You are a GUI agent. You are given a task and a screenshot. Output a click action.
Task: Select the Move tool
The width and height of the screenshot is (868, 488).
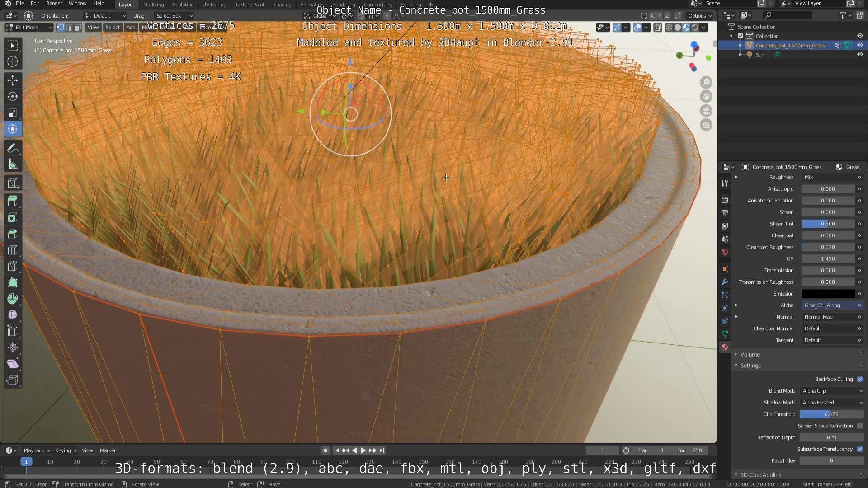[x=13, y=80]
